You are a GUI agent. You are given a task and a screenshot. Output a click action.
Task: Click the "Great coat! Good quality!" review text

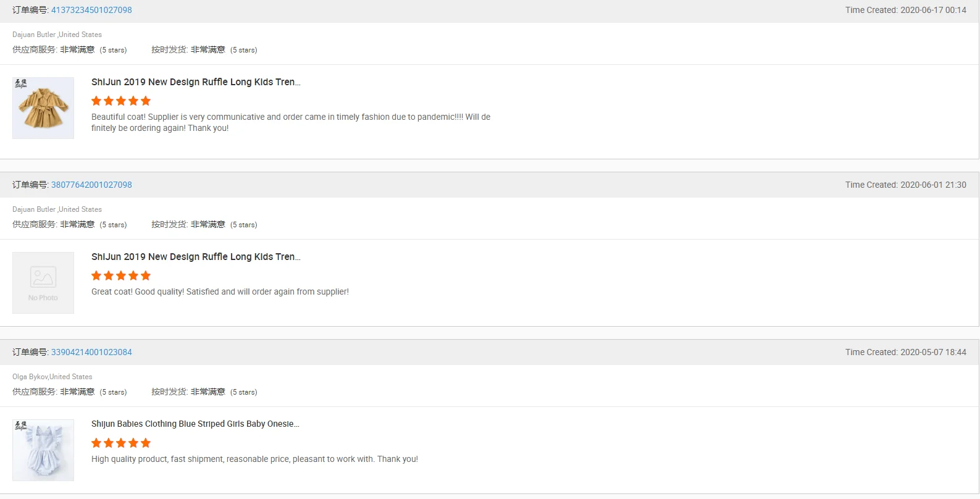[220, 291]
